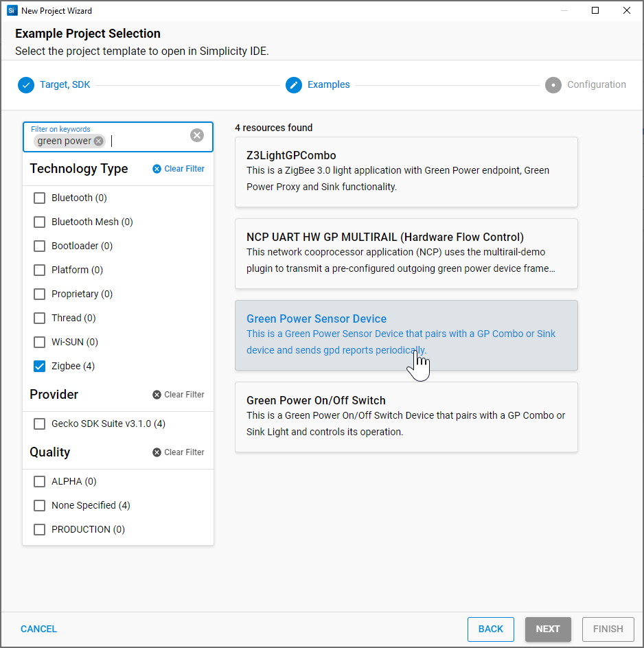
Task: Open the Examples step
Action: point(329,84)
